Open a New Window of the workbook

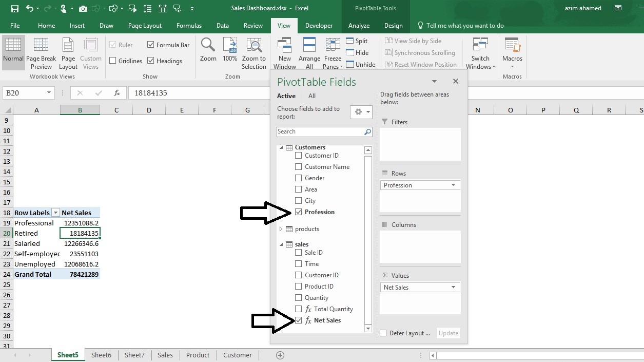coord(285,53)
